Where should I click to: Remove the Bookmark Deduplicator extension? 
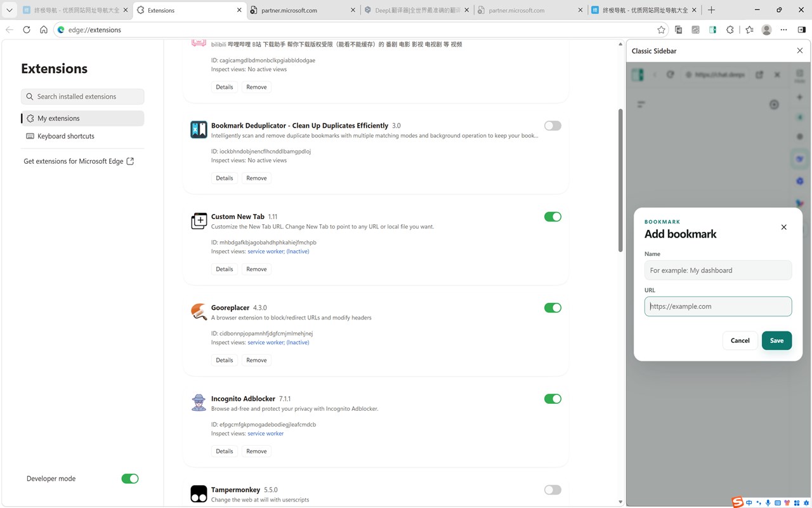click(x=256, y=178)
